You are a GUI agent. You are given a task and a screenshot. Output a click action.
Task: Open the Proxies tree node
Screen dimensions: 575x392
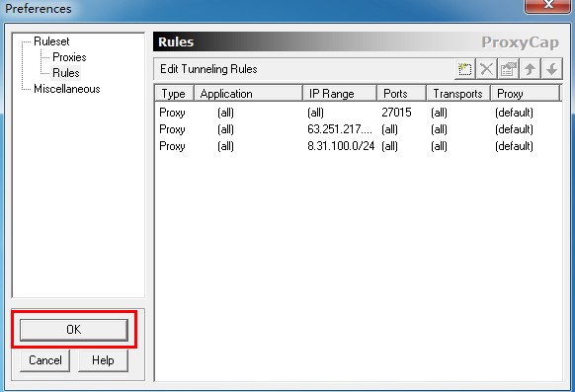click(x=69, y=57)
